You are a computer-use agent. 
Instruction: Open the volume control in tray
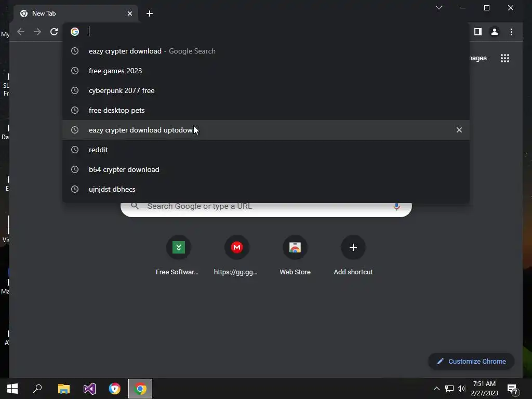click(x=461, y=389)
